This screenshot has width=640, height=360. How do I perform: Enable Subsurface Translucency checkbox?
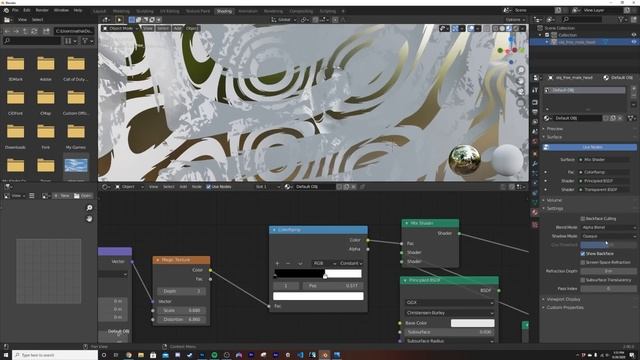click(582, 280)
